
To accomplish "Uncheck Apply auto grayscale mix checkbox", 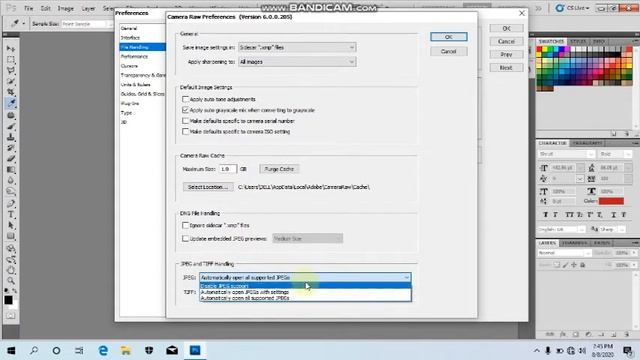I will 185,110.
